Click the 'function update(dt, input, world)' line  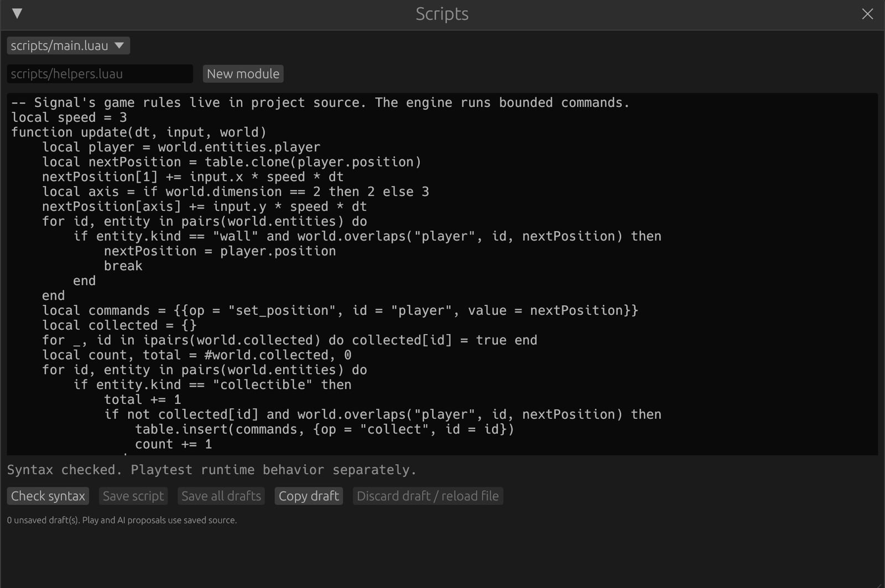point(139,132)
